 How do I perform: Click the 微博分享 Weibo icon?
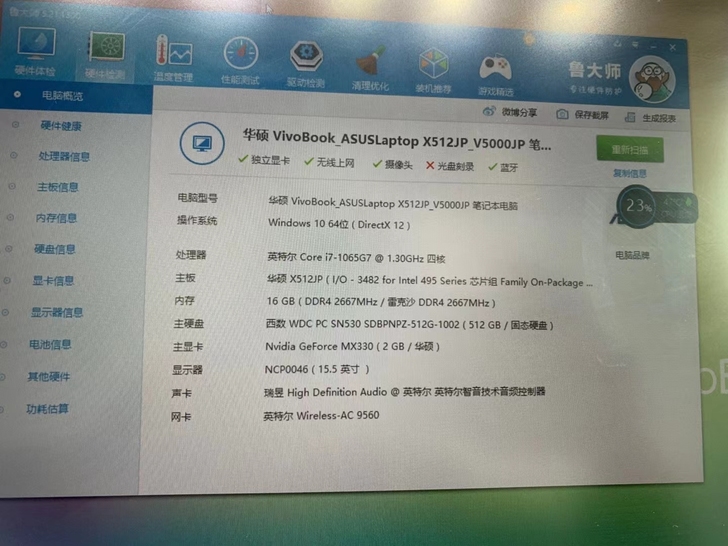(x=489, y=111)
